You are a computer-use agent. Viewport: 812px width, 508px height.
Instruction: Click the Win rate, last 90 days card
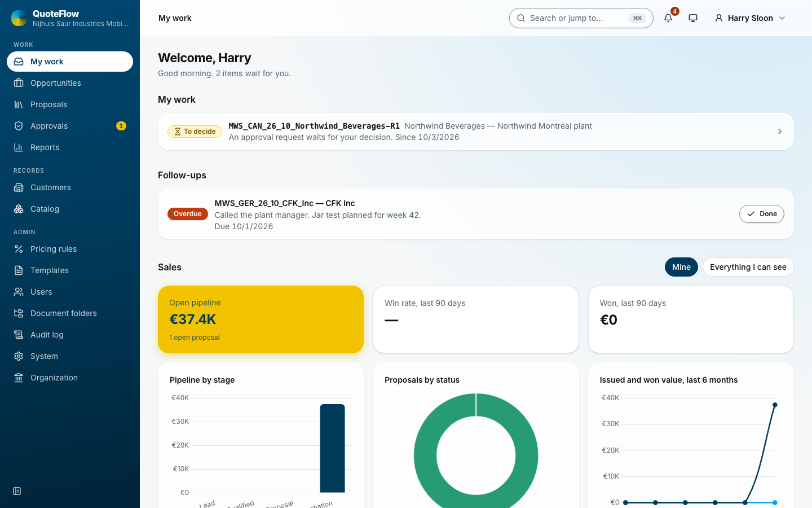tap(476, 319)
